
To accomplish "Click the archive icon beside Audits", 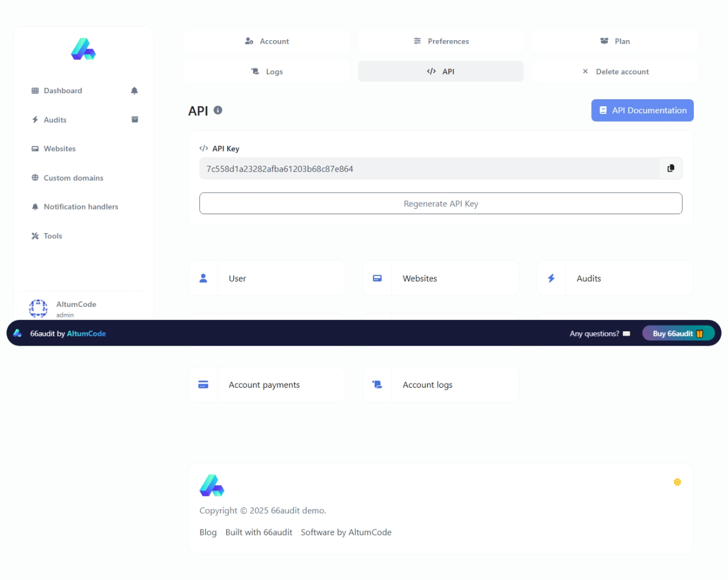I will pos(135,120).
